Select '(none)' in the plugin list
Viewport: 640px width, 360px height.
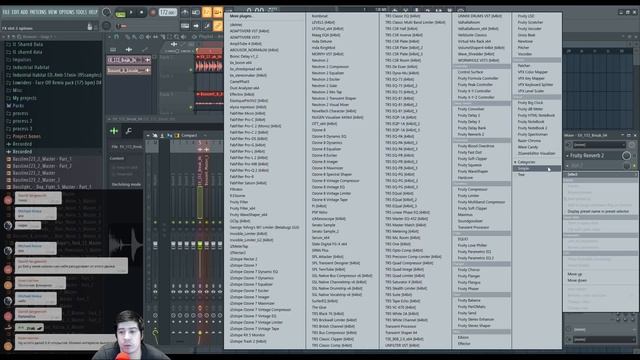[x=236, y=24]
